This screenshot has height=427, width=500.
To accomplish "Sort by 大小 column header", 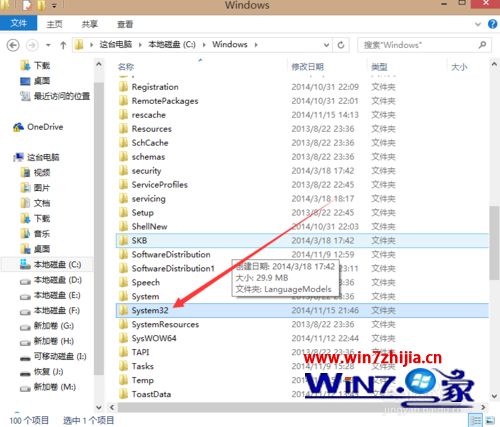I will pyautogui.click(x=459, y=67).
